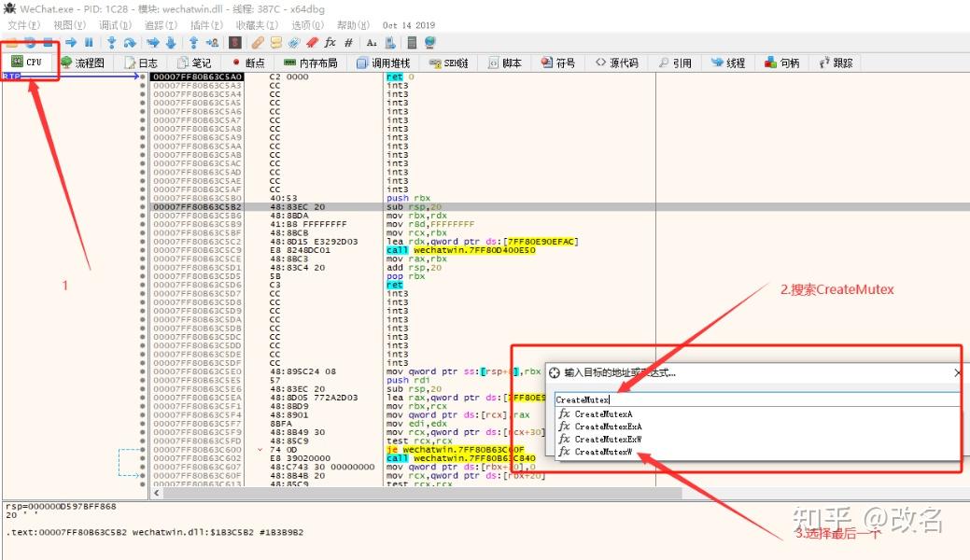Click the Run arrow toolbar icon
Image resolution: width=970 pixels, height=560 pixels.
point(71,43)
